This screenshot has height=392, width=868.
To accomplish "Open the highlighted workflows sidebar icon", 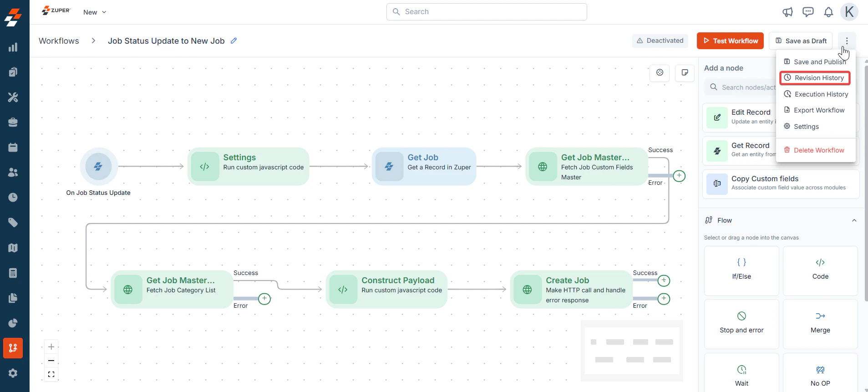I will 13,348.
